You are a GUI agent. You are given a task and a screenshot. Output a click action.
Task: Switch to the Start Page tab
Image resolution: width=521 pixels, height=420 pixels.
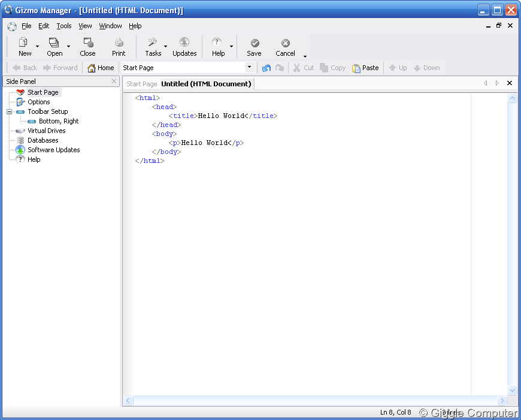[x=141, y=84]
